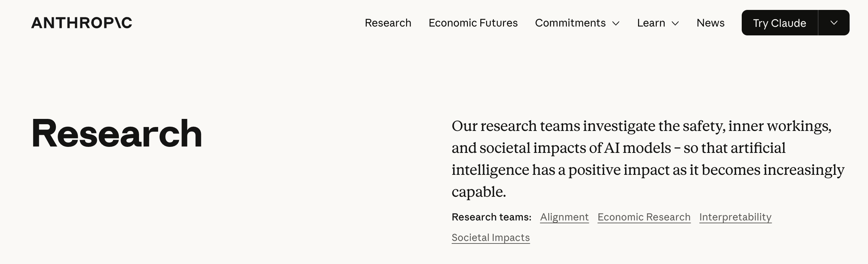The width and height of the screenshot is (868, 264).
Task: Open the News nav item
Action: click(710, 23)
